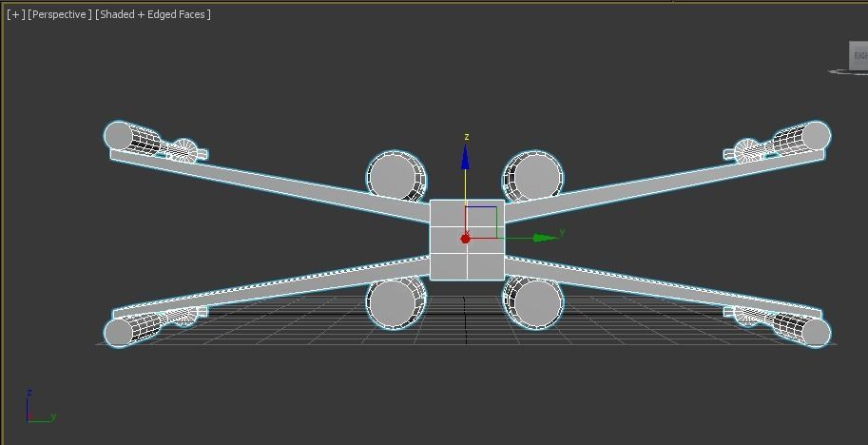Click the red X axis gizmo point

[x=465, y=239]
